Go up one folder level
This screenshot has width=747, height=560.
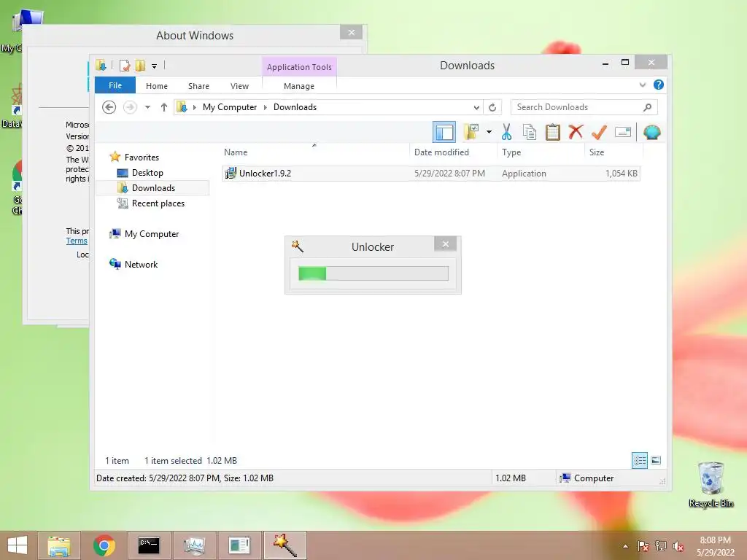click(164, 107)
